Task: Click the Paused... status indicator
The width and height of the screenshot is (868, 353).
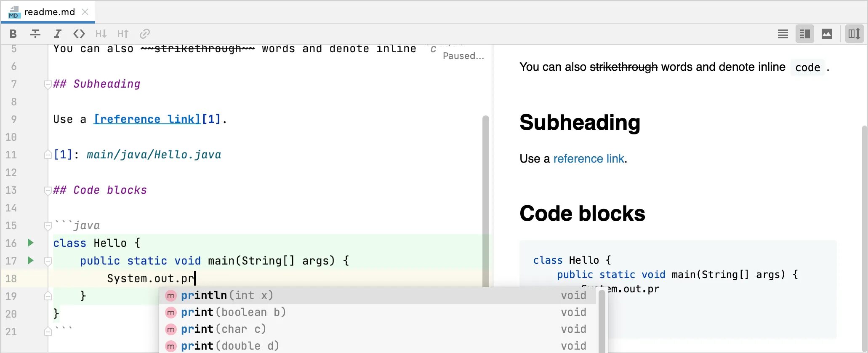Action: pos(463,56)
